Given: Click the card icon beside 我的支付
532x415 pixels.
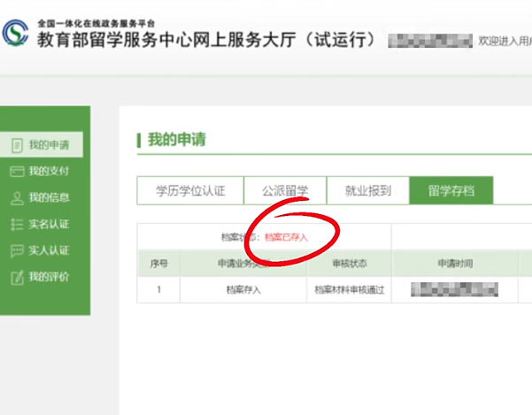Looking at the screenshot, I should pos(15,171).
